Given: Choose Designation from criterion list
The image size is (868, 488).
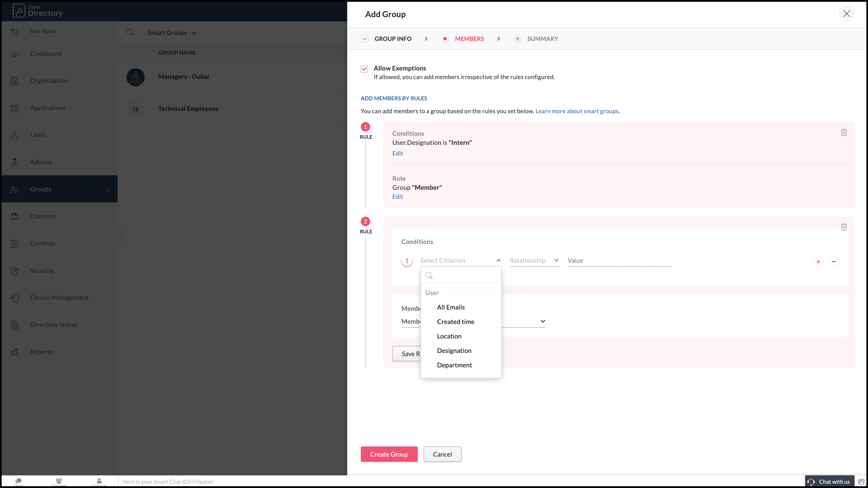Looking at the screenshot, I should click(454, 351).
